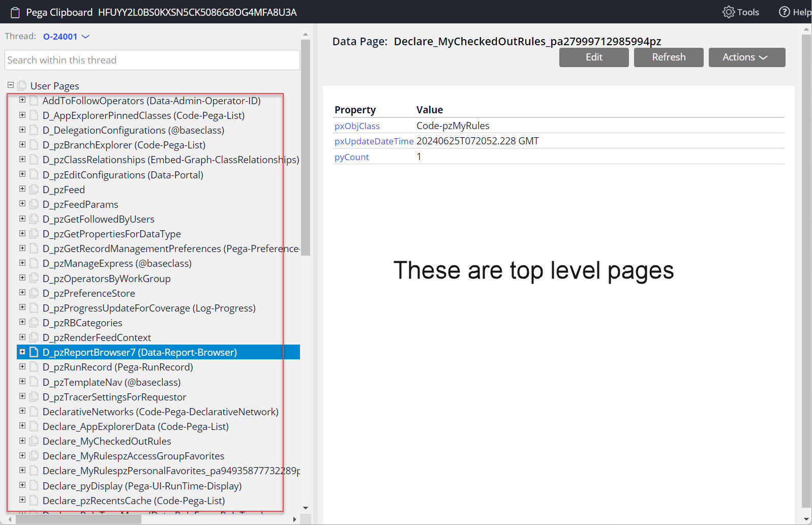812x525 pixels.
Task: Click right pane vertical scrollbar
Action: tap(806, 271)
